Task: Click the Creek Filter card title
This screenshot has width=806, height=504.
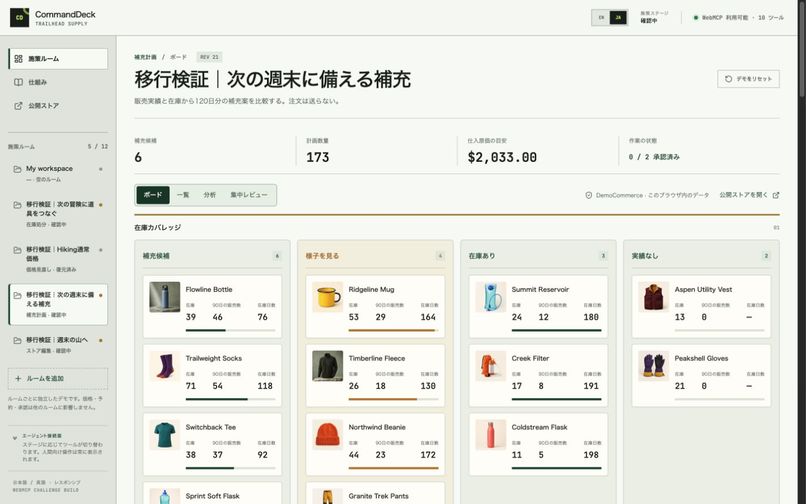Action: (x=530, y=358)
